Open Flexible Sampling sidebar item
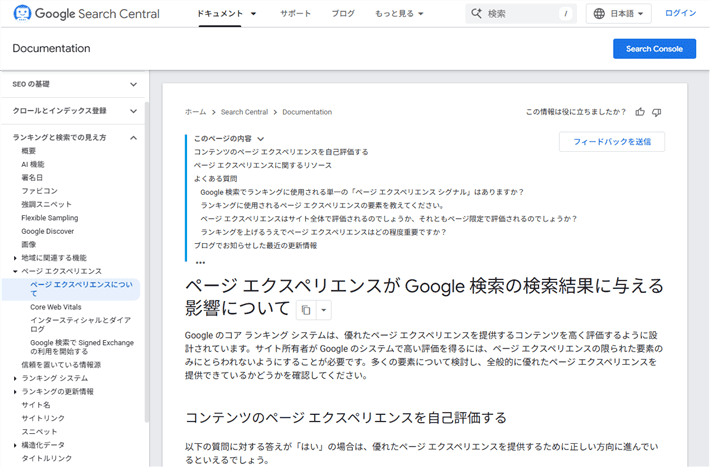 (x=50, y=218)
